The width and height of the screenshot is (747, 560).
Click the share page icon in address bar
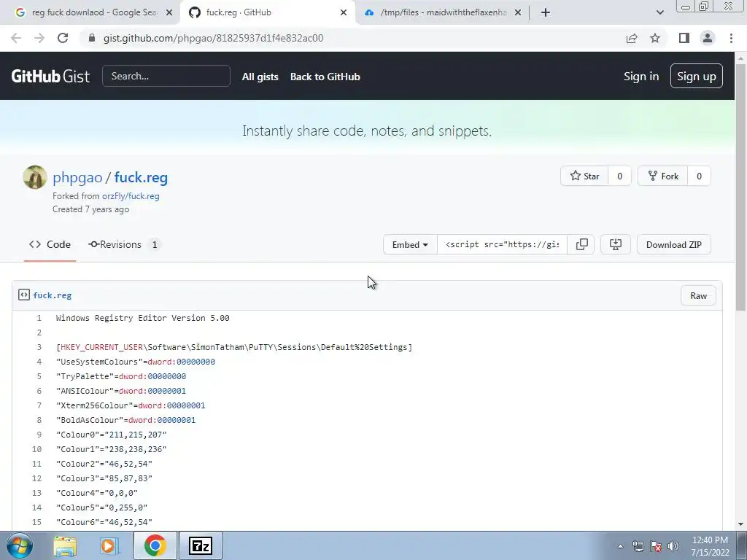[x=632, y=38]
